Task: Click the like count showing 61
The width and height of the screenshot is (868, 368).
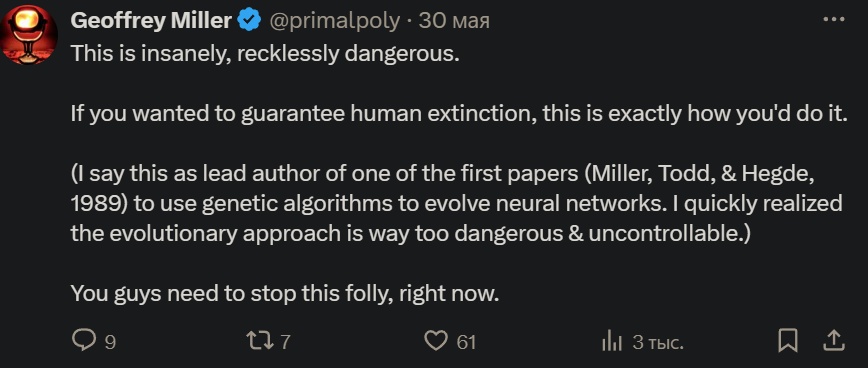Action: (x=466, y=343)
